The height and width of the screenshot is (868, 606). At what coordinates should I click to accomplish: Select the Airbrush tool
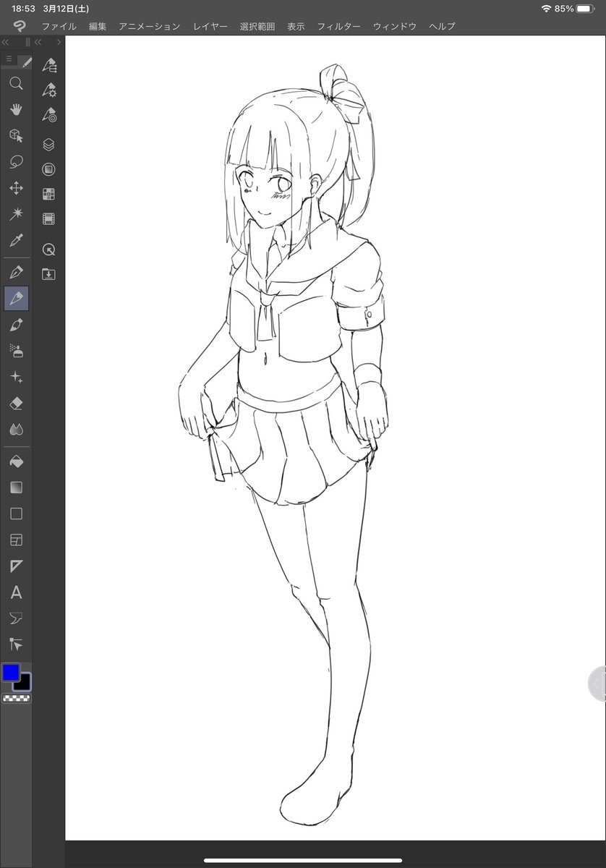[16, 351]
